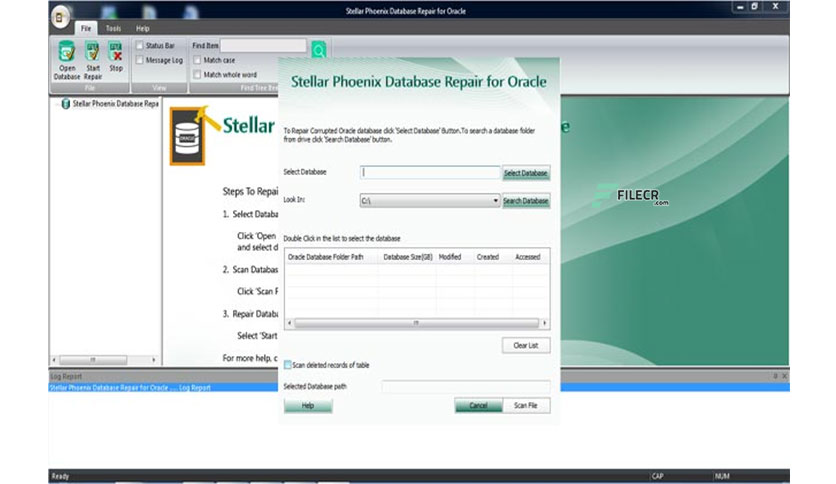Click the Select Database button
This screenshot has height=484, width=836.
526,173
